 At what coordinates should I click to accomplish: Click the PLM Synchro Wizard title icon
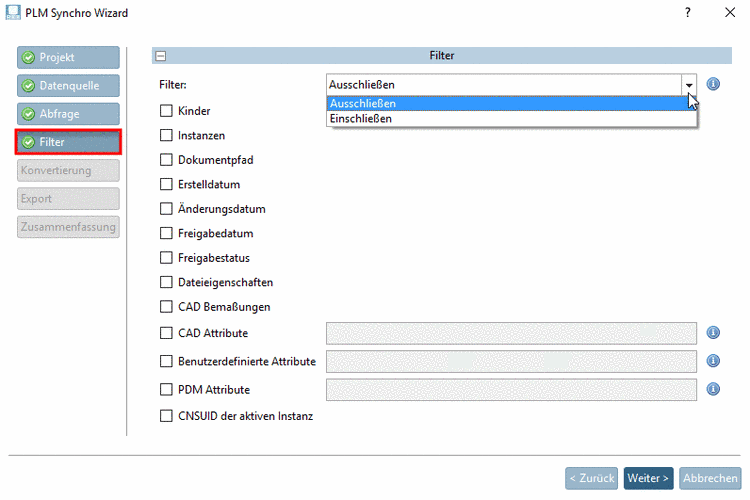click(x=15, y=13)
